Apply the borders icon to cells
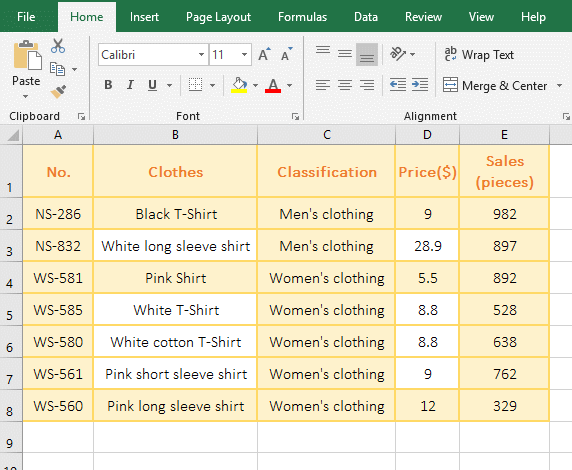 [196, 85]
